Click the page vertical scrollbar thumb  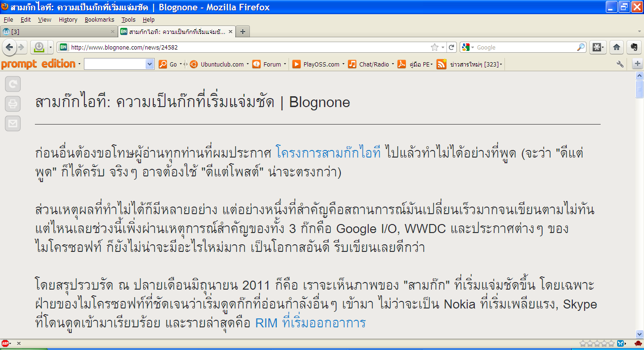640,89
